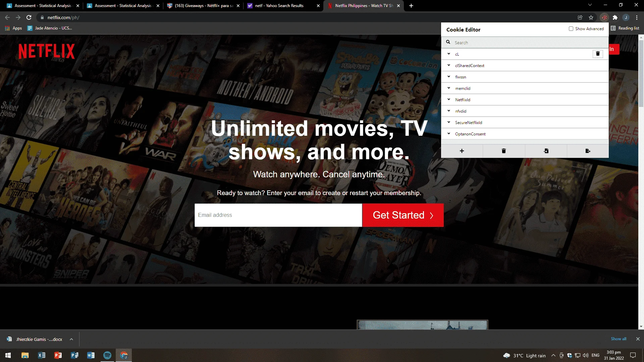Open Jade Atencio - UCS bookmark
644x362 pixels.
(50, 28)
